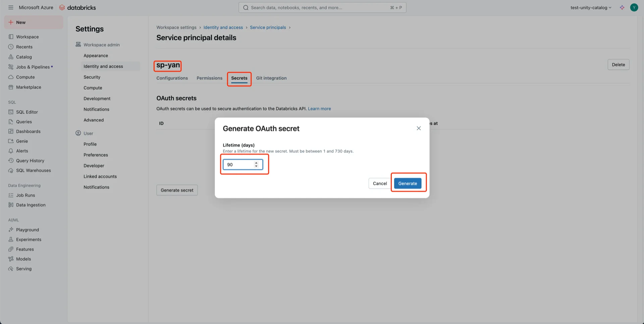Click the Experiments flask icon

(x=11, y=239)
